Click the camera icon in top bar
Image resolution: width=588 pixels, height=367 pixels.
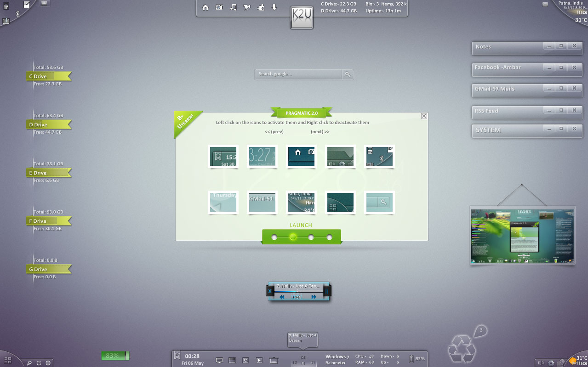219,7
